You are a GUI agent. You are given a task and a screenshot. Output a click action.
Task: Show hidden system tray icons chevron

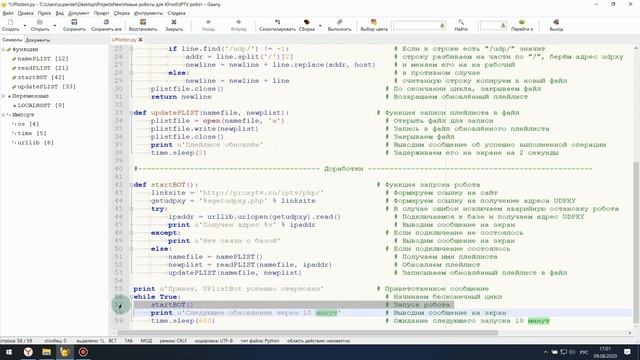point(545,352)
